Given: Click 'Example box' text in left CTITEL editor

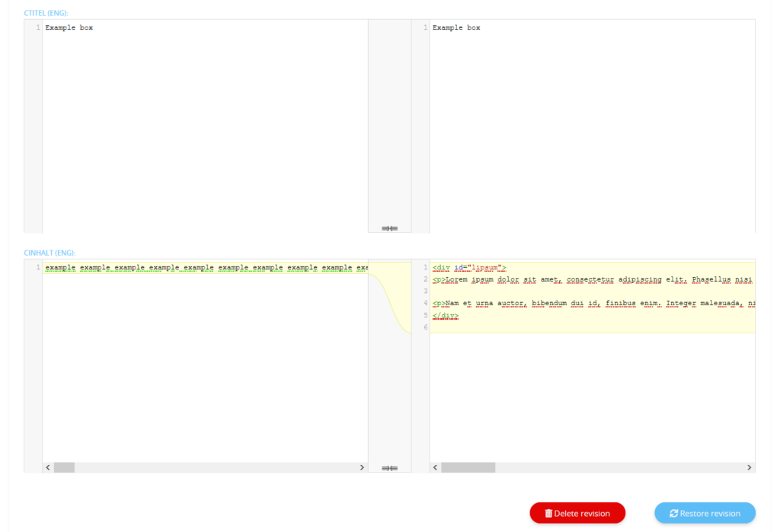Looking at the screenshot, I should (69, 28).
